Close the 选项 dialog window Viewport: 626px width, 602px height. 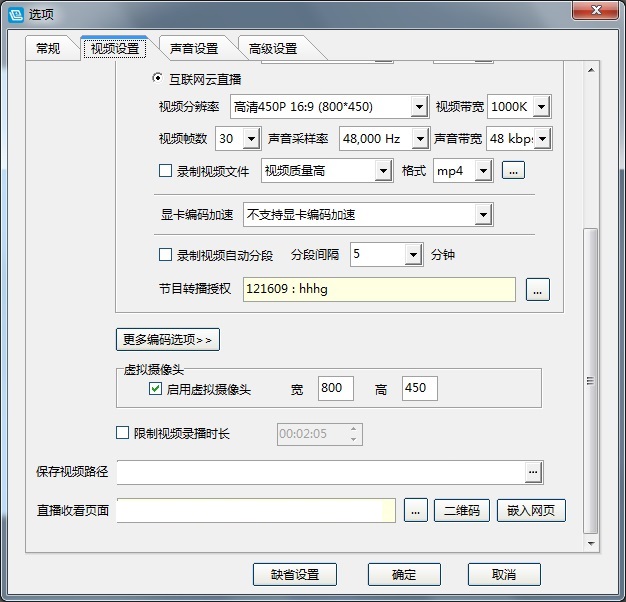596,10
